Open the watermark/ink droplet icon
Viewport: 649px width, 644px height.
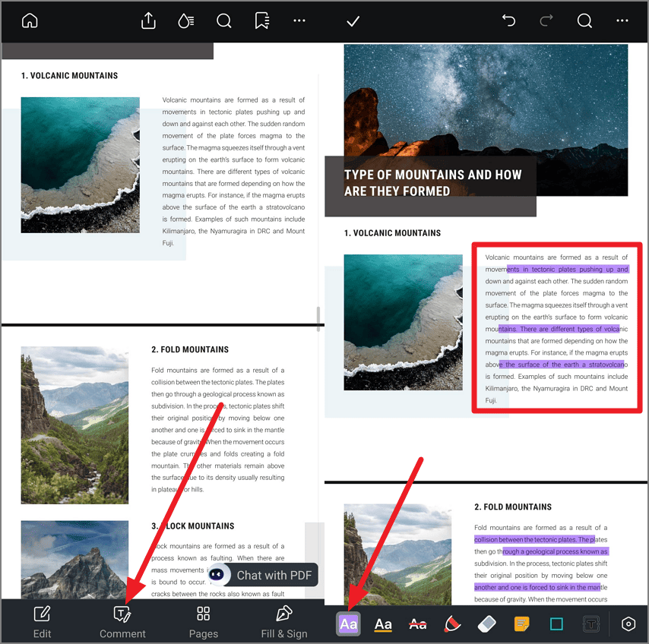(x=186, y=21)
